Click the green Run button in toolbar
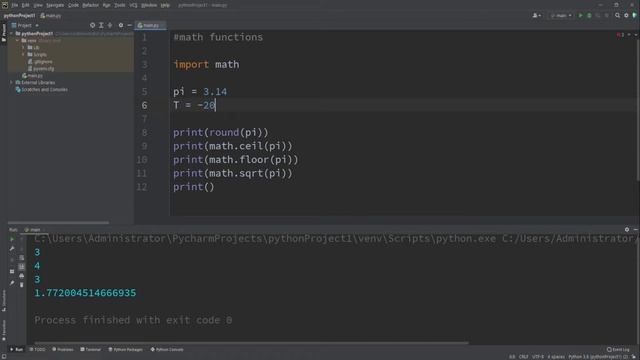The height and width of the screenshot is (360, 640). click(x=580, y=16)
